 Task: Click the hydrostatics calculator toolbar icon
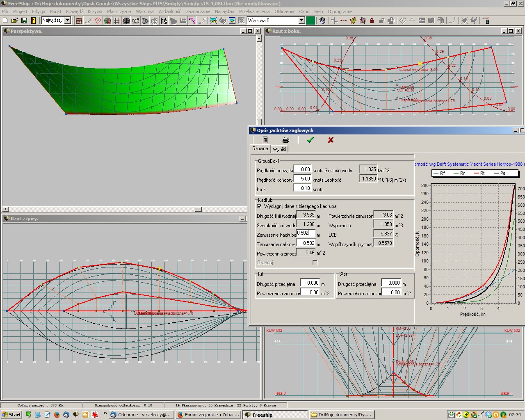point(164,21)
